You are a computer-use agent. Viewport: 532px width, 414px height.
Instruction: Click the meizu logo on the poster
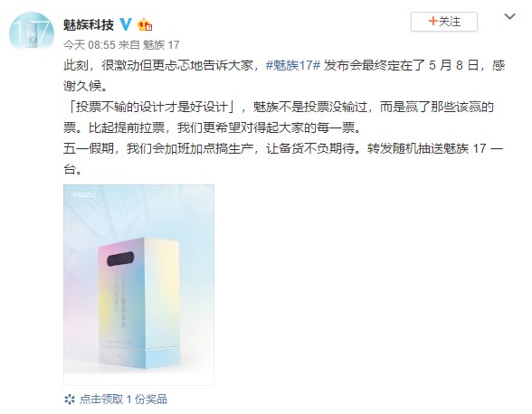pos(83,194)
